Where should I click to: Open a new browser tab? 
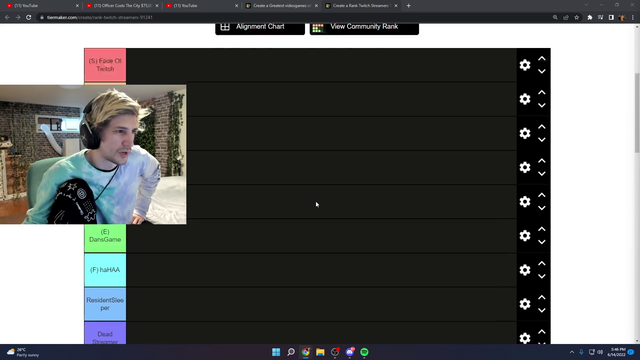(x=409, y=6)
